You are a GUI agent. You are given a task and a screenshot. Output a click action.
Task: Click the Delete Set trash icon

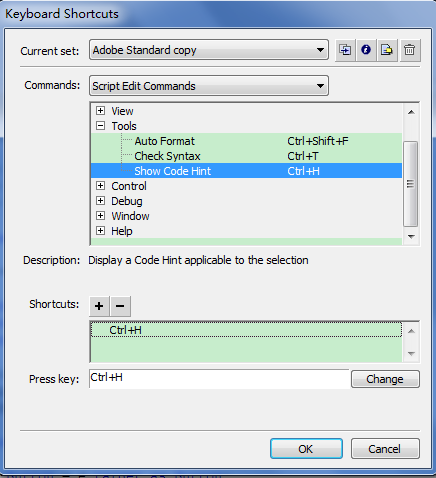pyautogui.click(x=410, y=50)
